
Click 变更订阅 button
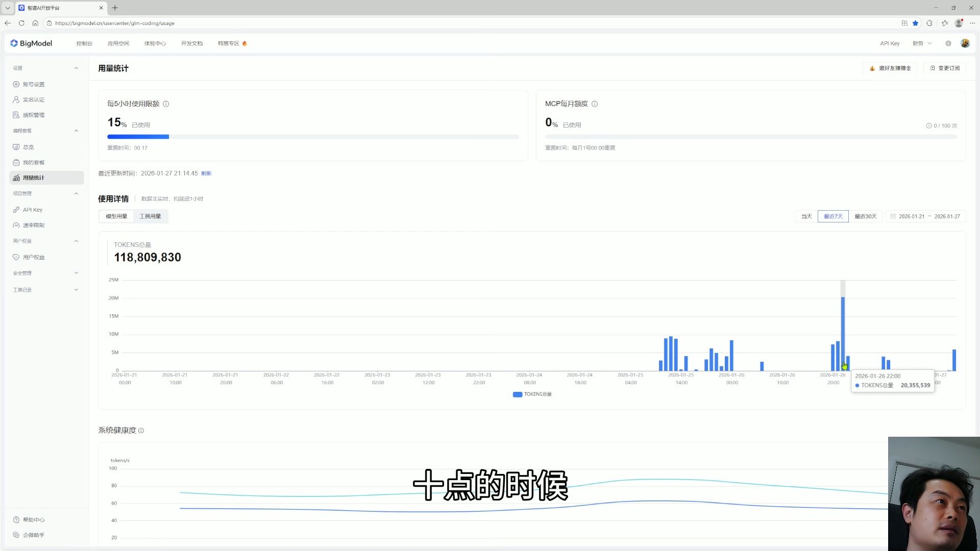point(945,68)
